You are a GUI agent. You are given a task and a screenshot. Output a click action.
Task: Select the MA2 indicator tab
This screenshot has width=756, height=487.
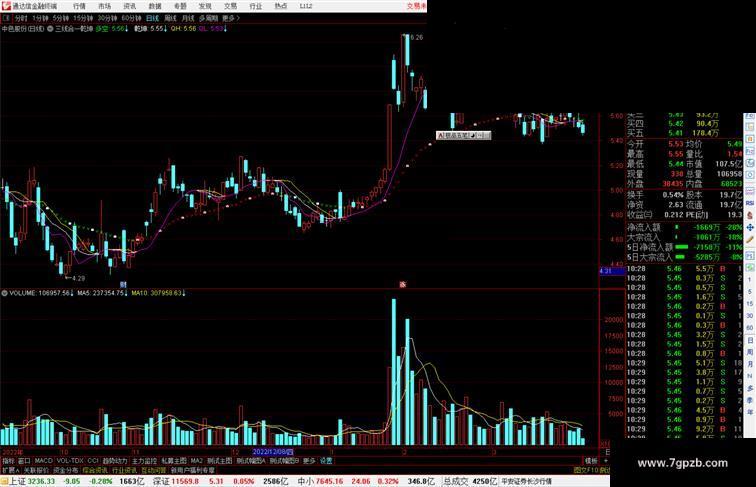pos(196,461)
